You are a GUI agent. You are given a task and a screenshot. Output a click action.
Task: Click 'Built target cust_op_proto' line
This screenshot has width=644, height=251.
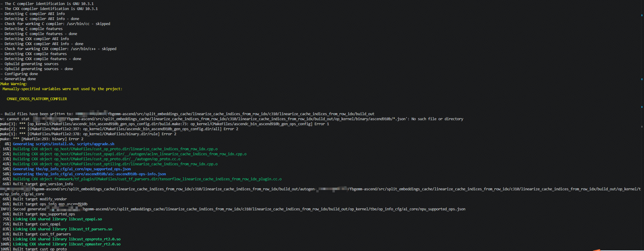point(34,249)
